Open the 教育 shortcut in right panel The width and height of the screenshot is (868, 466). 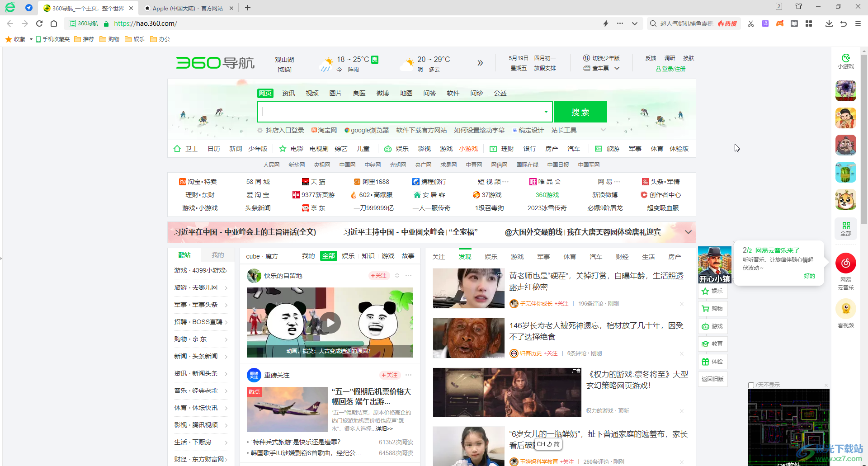tap(713, 344)
